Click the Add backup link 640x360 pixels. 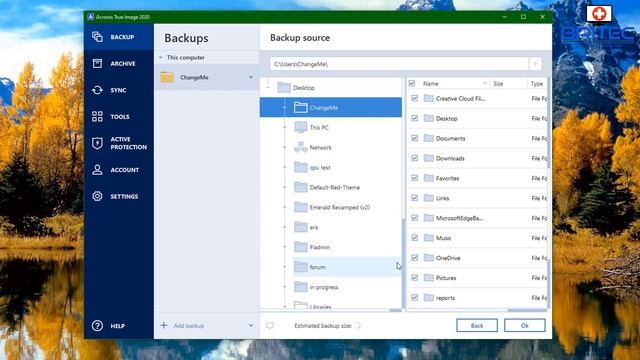(189, 326)
